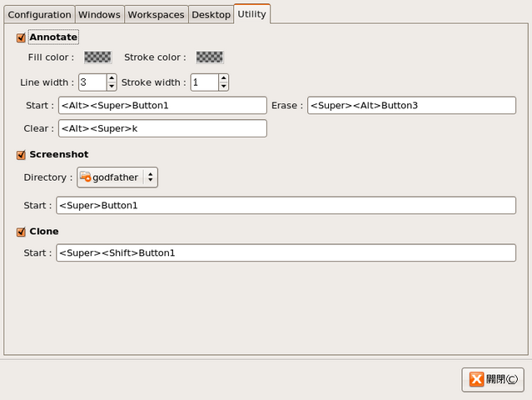Click the 'Stroke width :' label

154,82
